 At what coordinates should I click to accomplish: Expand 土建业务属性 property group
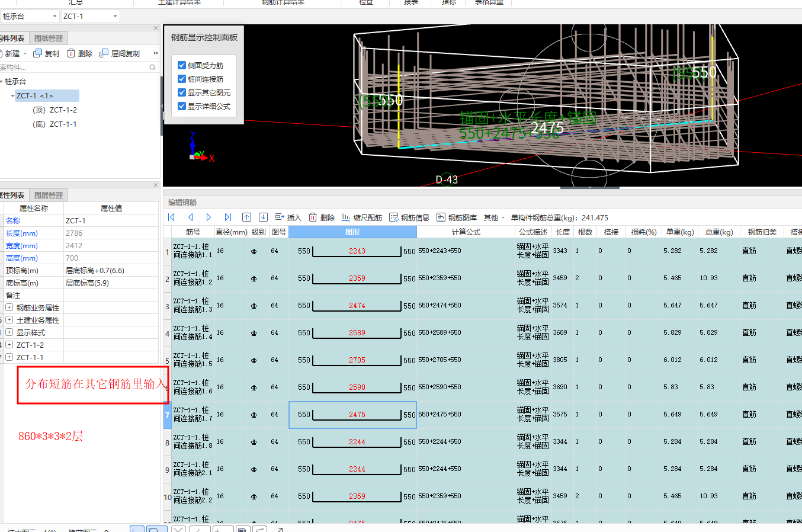(9, 320)
